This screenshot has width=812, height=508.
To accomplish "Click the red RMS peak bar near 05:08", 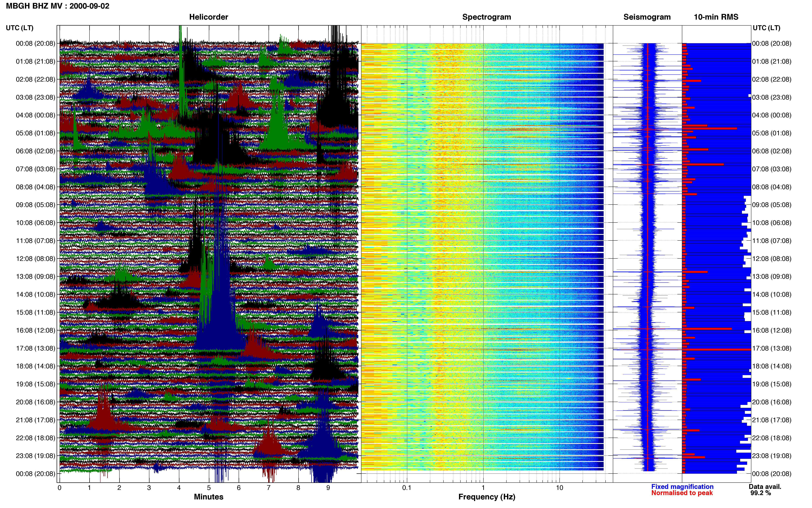I will [709, 128].
